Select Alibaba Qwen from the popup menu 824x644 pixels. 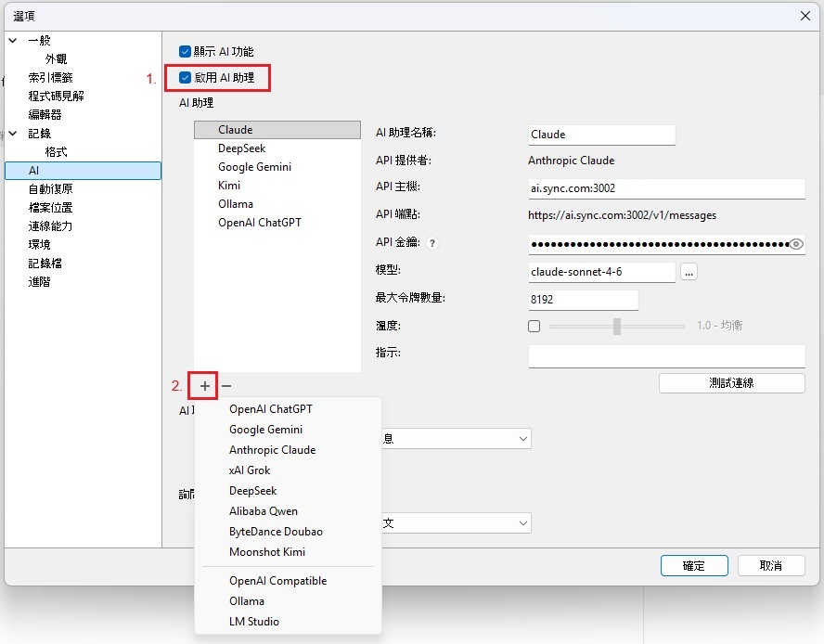pos(264,511)
